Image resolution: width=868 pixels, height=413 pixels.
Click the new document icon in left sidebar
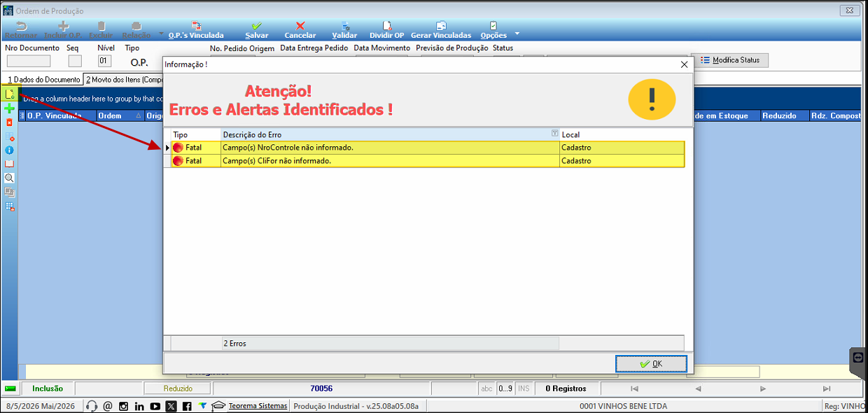coord(10,94)
